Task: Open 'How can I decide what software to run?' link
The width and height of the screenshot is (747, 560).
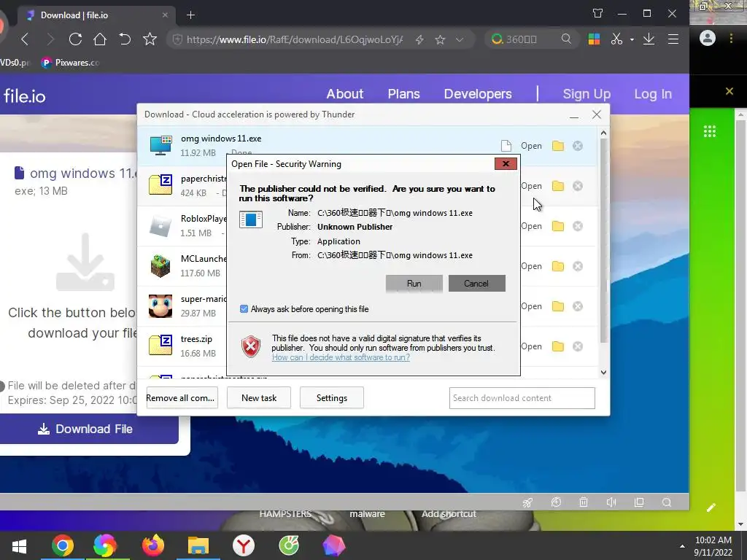Action: pyautogui.click(x=341, y=357)
